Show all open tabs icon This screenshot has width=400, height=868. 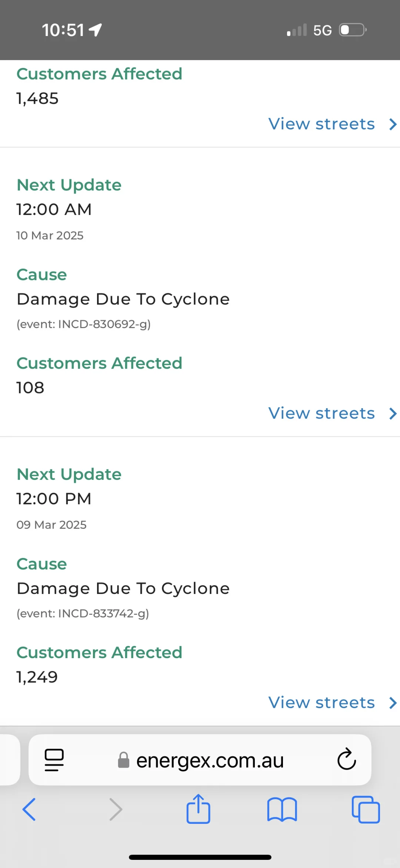click(366, 809)
